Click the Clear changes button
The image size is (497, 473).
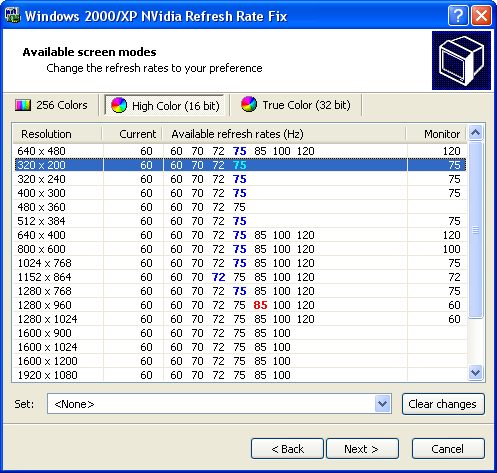tap(443, 404)
